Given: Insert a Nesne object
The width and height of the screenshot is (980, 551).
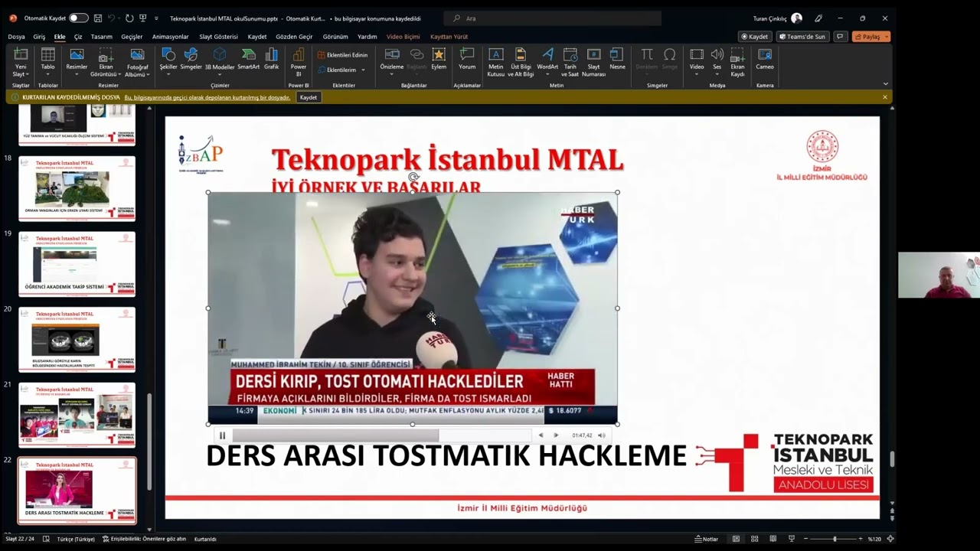Looking at the screenshot, I should pos(617,59).
